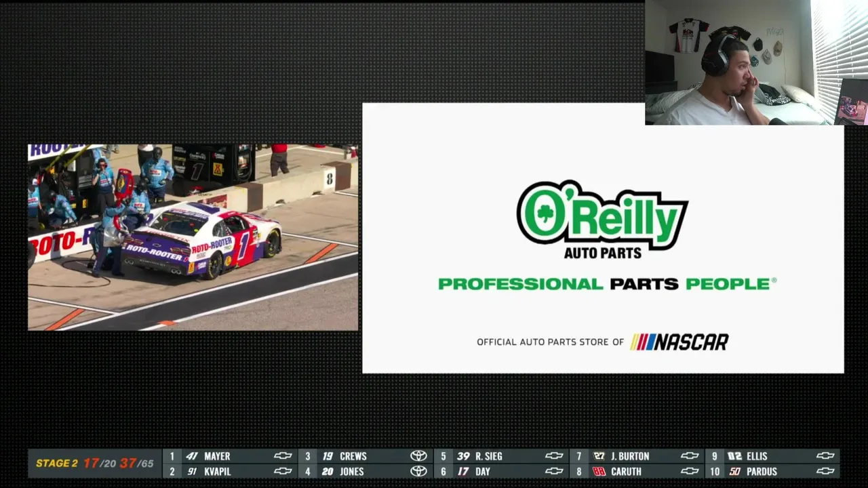Click the Chevrolet logo next to R. SIEG
The height and width of the screenshot is (488, 868).
(x=554, y=456)
